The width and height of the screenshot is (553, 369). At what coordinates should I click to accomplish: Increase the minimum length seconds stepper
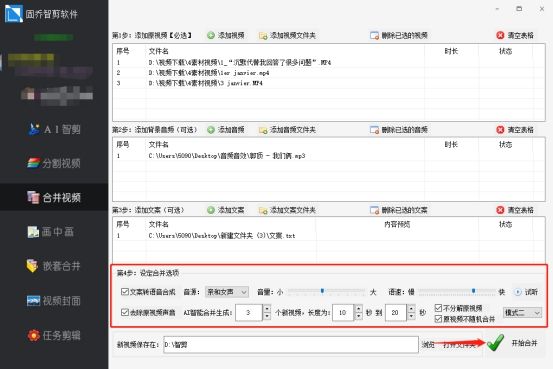coord(359,309)
